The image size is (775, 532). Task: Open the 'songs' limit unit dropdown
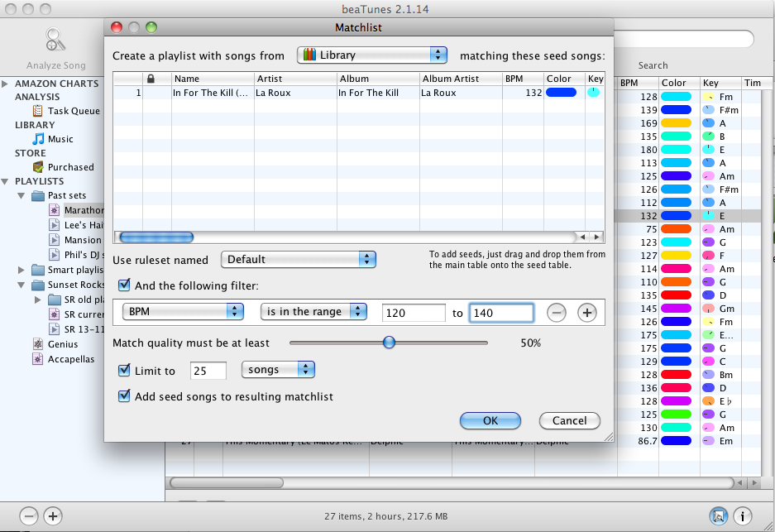click(x=278, y=370)
